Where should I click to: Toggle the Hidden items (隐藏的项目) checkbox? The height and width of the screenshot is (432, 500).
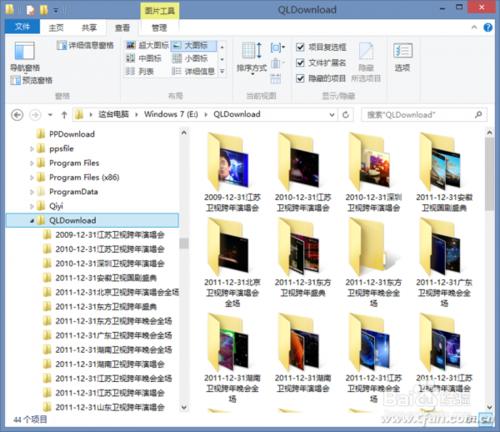pos(300,78)
